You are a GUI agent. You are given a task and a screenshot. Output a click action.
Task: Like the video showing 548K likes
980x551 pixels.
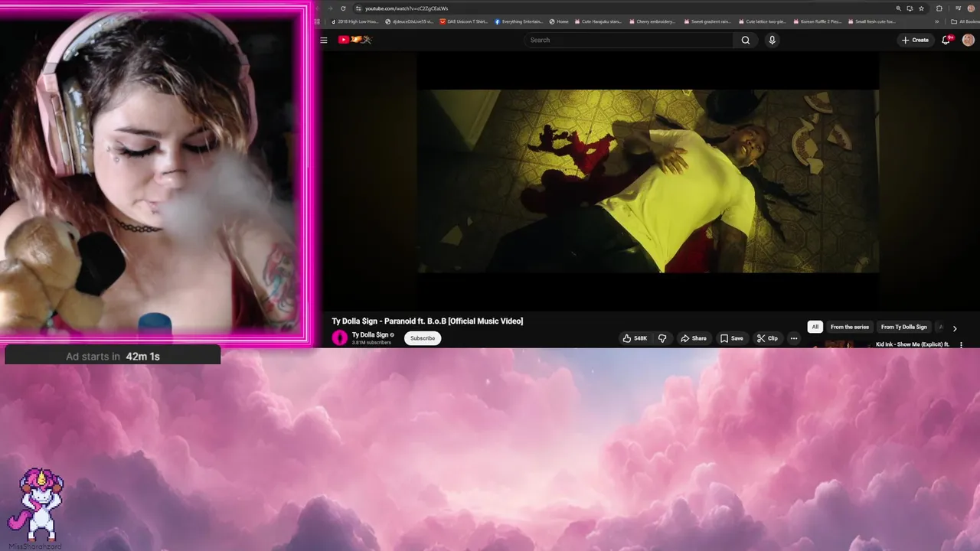(635, 338)
